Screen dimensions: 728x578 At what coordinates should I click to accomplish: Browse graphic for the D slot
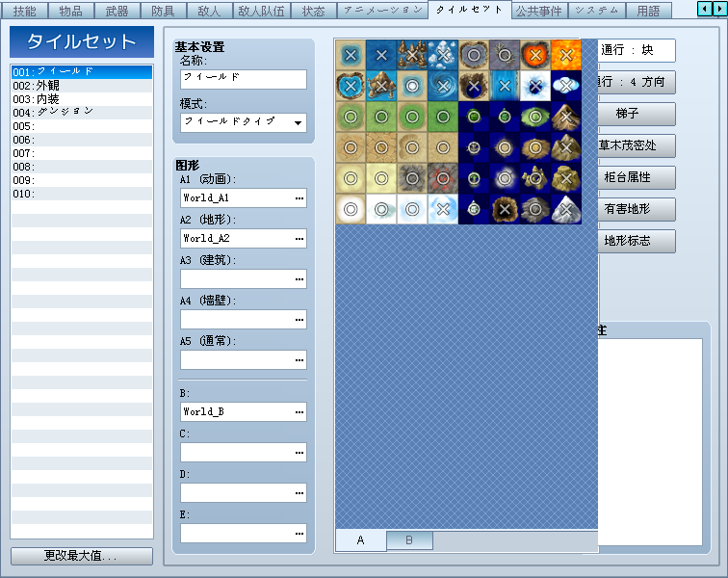coord(299,493)
